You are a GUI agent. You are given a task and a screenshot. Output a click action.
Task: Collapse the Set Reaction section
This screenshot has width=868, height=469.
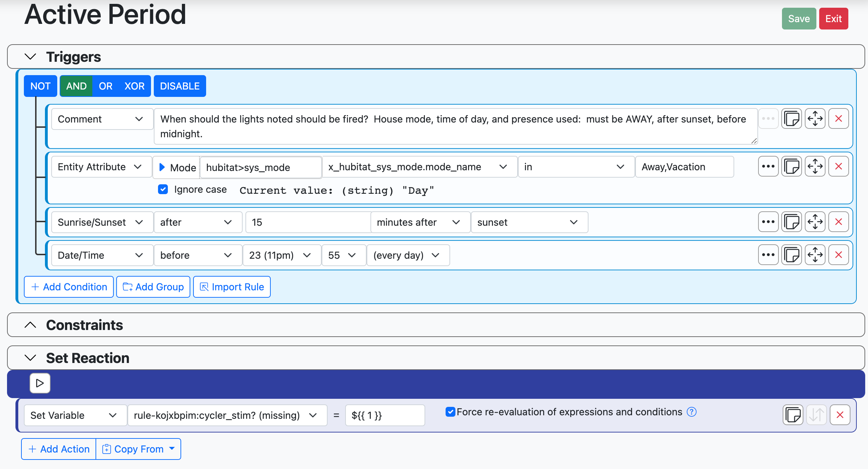31,358
